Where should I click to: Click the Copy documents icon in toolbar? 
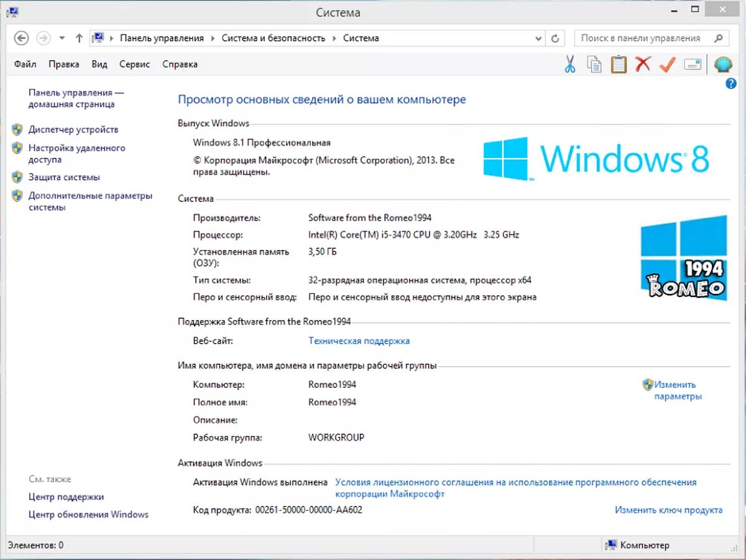[x=594, y=64]
